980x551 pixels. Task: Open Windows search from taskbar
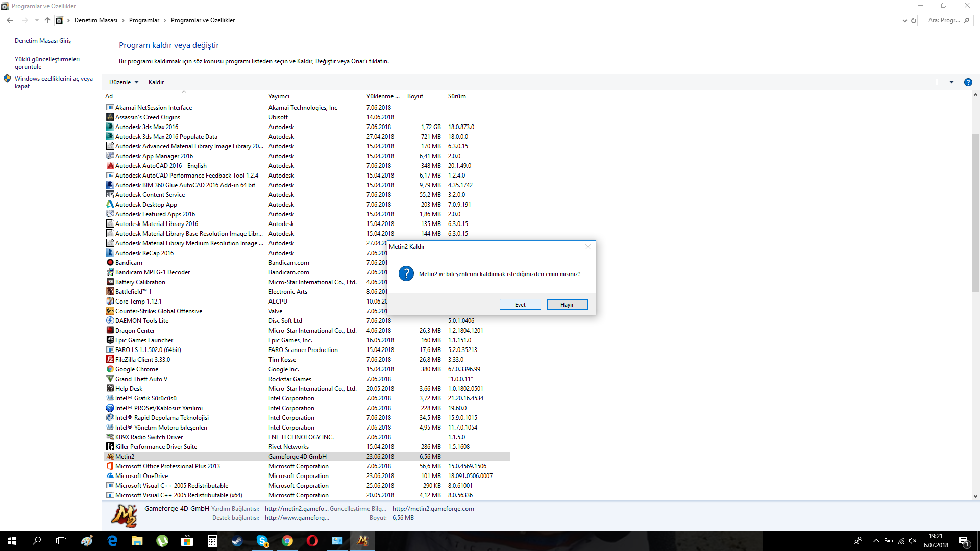[x=37, y=541]
